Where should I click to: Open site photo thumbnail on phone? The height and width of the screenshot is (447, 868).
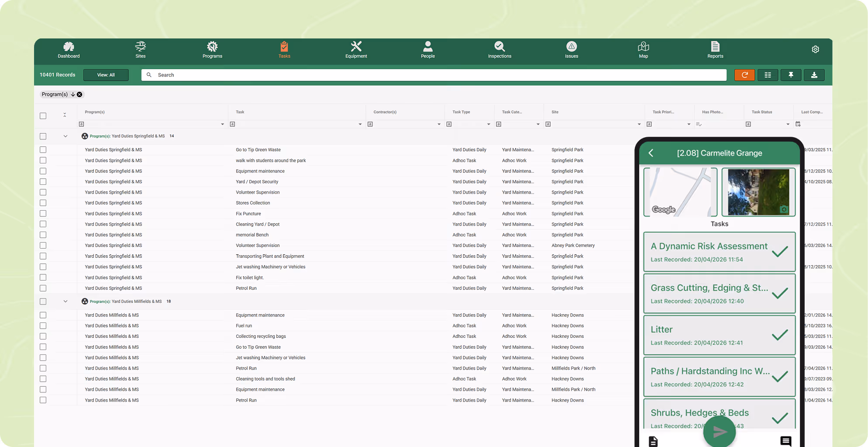[758, 192]
